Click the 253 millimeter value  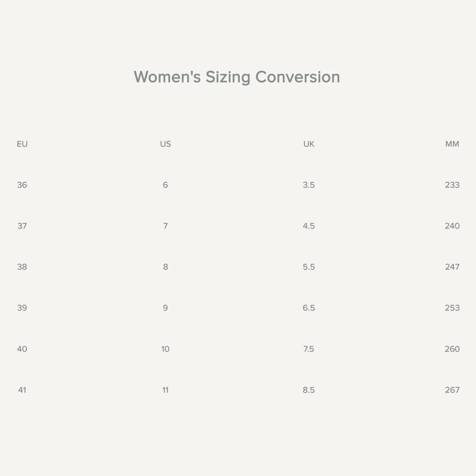(452, 308)
